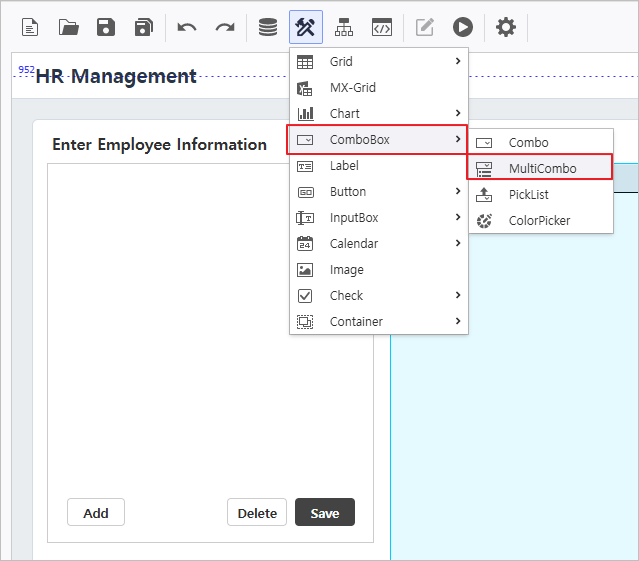Open the settings gear icon
The image size is (639, 561).
click(506, 27)
